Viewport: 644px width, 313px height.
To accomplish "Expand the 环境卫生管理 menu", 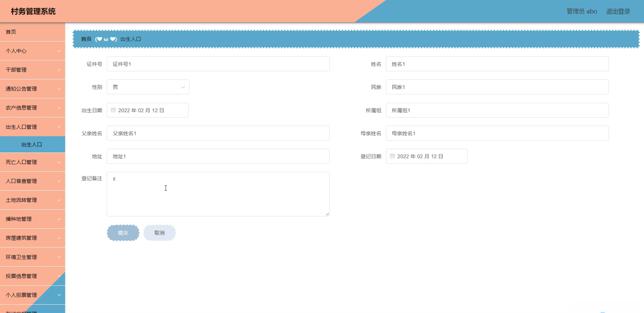I will pyautogui.click(x=33, y=257).
